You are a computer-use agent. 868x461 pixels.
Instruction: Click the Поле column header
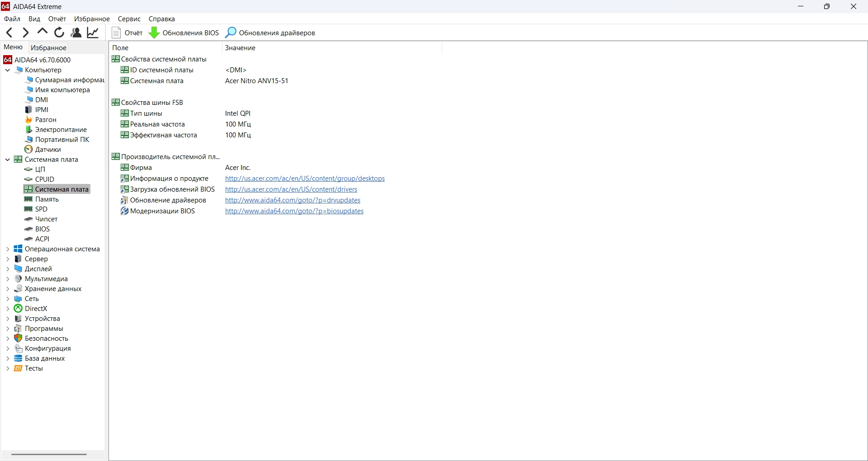165,47
